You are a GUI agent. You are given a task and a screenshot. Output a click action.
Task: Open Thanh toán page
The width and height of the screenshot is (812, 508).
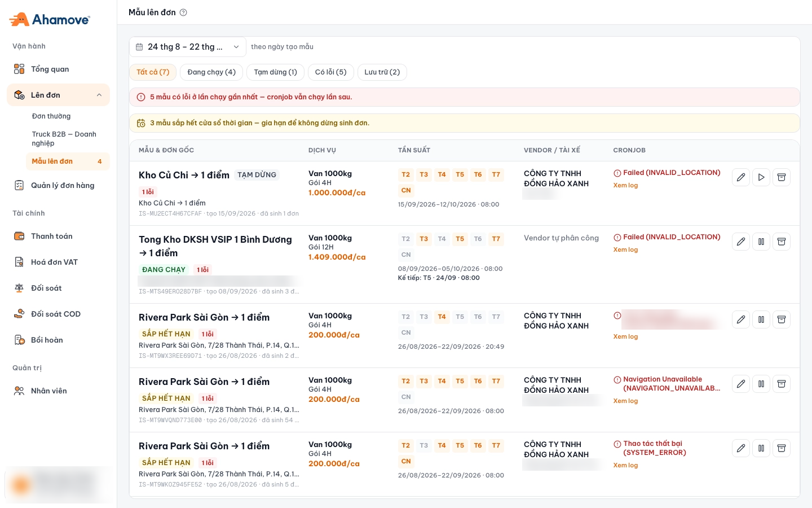click(58, 236)
